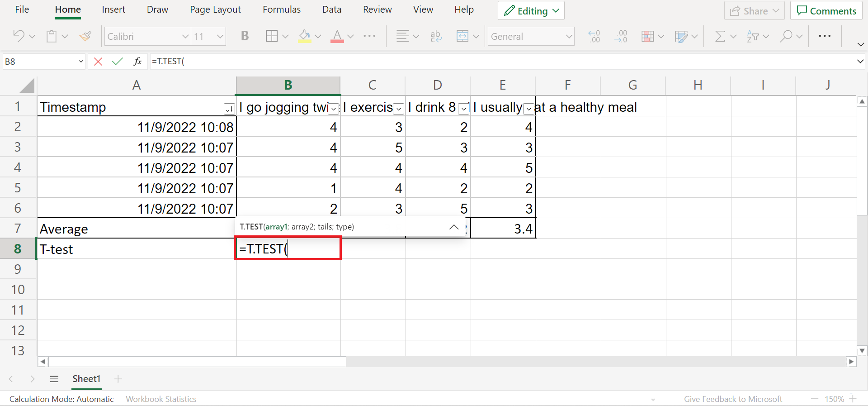868x406 pixels.
Task: Open the Formulas ribbon tab
Action: 281,10
